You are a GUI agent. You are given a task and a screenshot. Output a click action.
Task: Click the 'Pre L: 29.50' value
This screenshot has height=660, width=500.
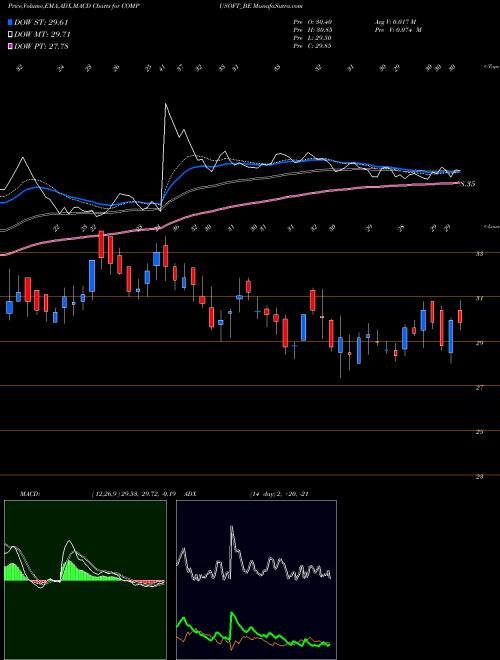pyautogui.click(x=313, y=38)
